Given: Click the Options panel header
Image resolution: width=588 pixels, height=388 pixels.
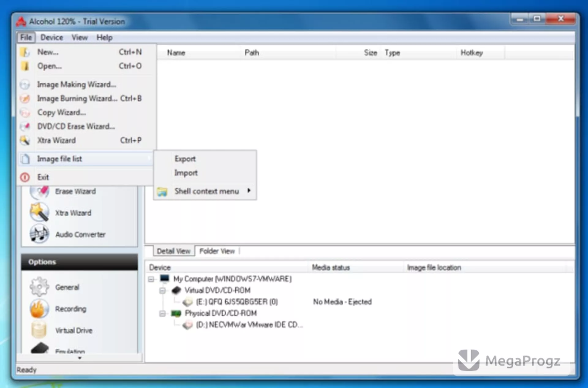Looking at the screenshot, I should point(79,262).
